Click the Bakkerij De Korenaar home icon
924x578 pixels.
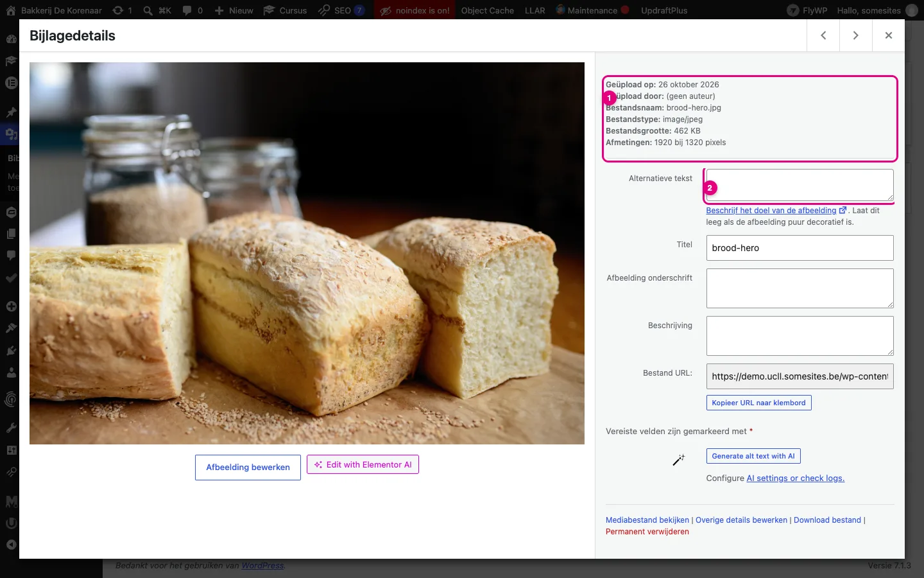pos(11,10)
